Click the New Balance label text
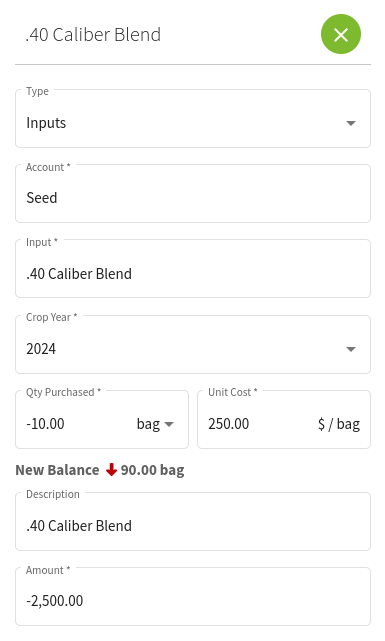 (57, 470)
